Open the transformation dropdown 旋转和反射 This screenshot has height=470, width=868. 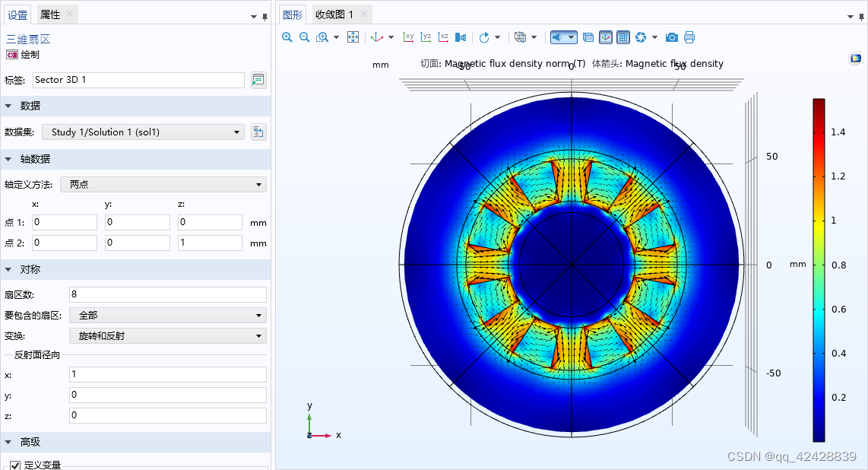point(168,336)
